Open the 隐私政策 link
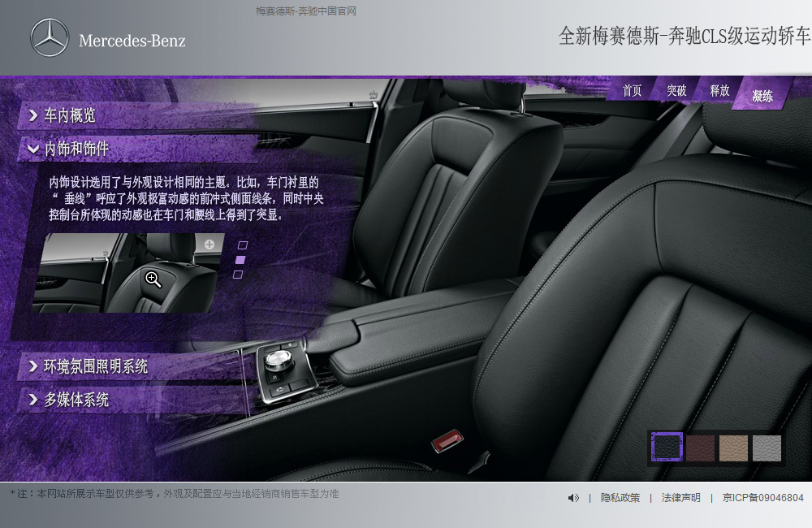 (620, 498)
